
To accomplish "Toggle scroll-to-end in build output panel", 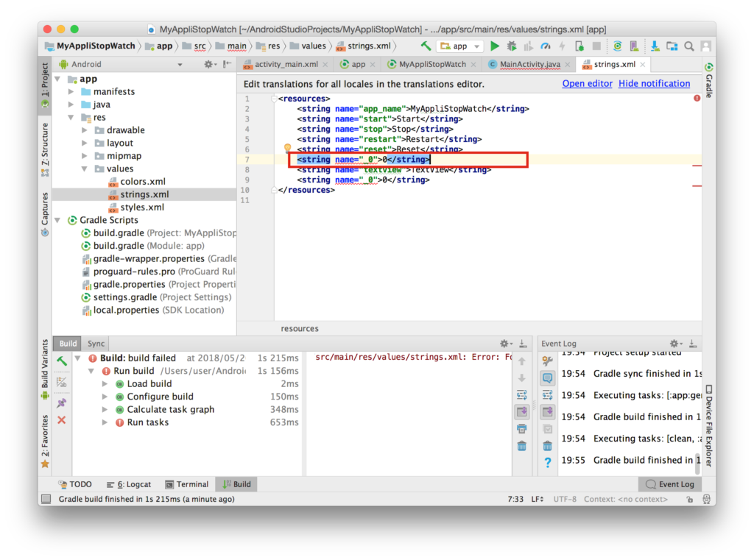I will (522, 411).
